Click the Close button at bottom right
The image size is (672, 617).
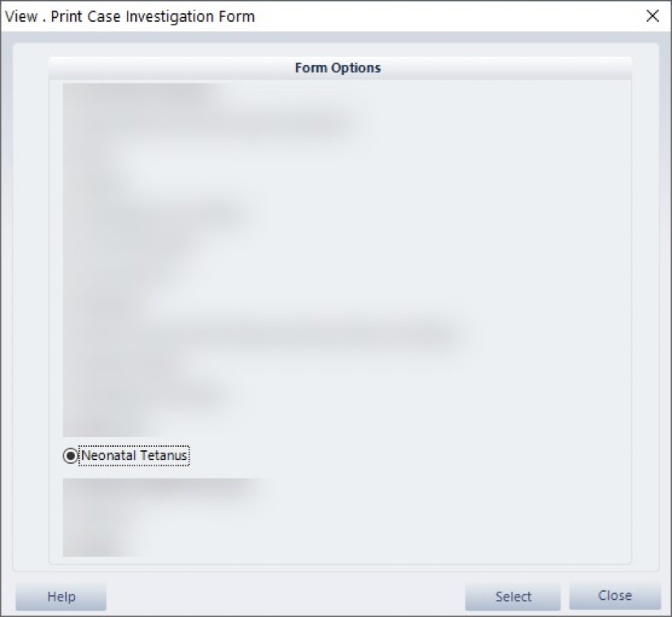click(x=615, y=596)
